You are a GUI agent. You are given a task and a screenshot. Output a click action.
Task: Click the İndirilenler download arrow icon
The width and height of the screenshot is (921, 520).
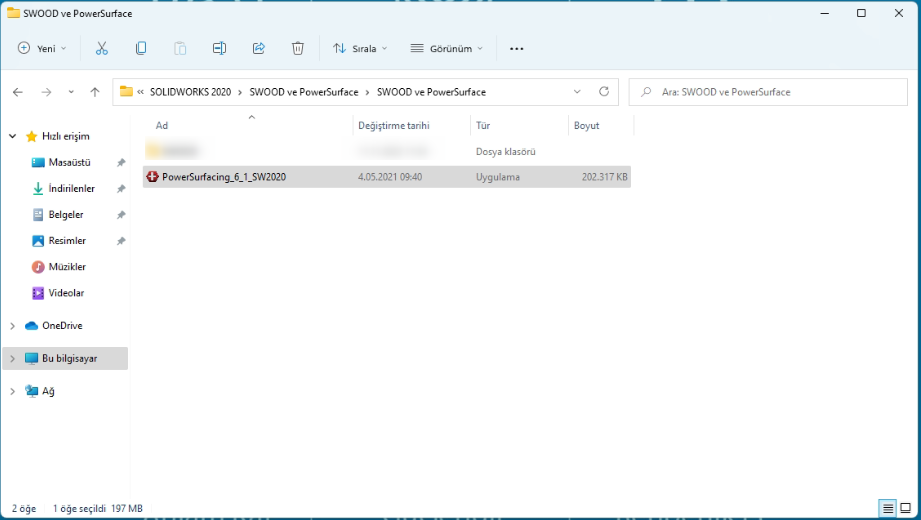point(38,189)
